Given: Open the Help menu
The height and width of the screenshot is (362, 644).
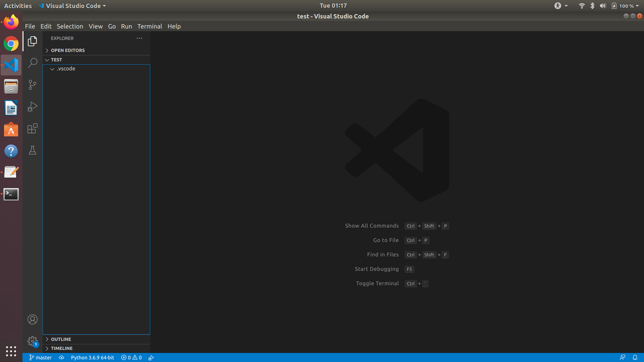Looking at the screenshot, I should coord(174,26).
